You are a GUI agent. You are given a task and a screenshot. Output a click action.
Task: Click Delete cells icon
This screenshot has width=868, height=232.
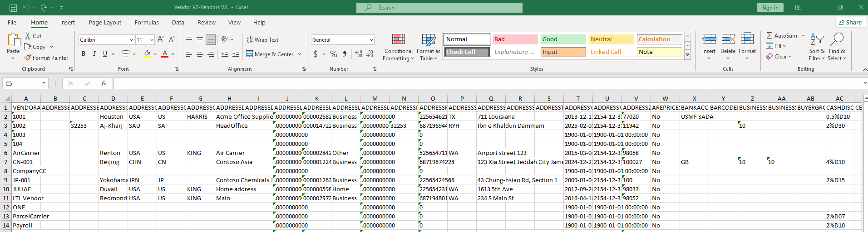point(728,39)
